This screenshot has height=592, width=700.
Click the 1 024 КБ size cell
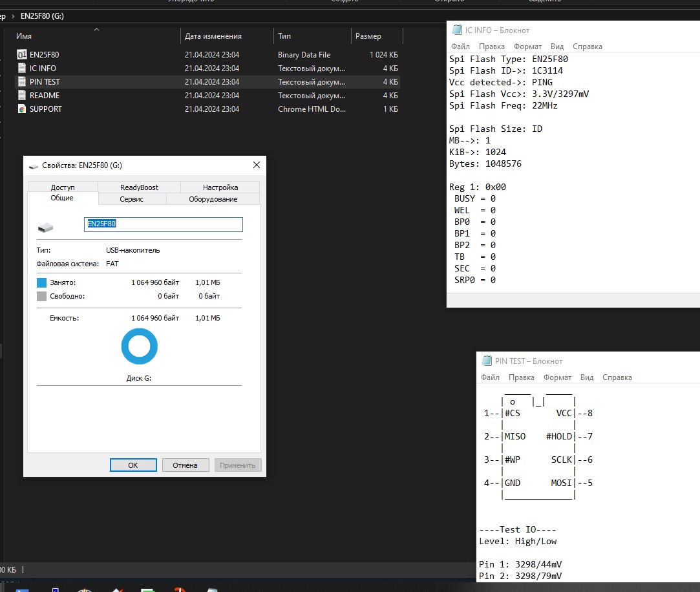tap(383, 55)
